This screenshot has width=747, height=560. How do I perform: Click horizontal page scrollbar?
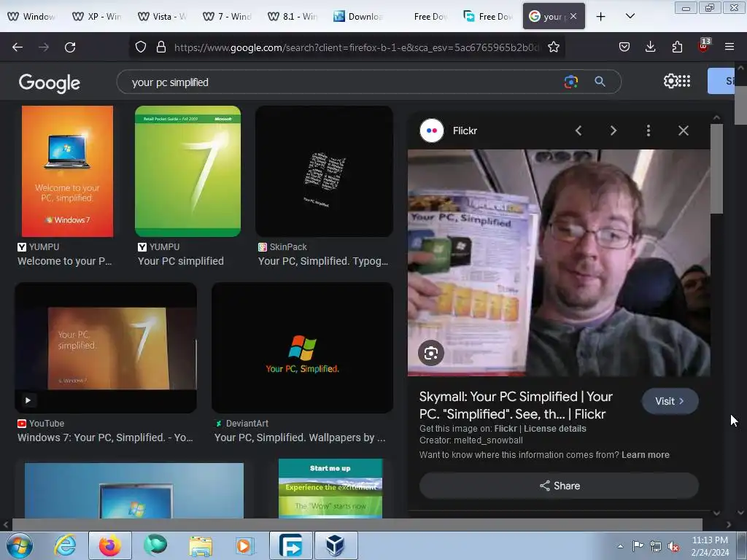point(357,524)
